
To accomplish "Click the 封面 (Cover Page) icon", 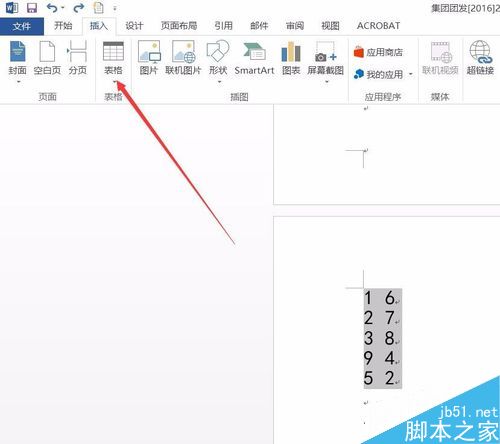I will (x=18, y=51).
